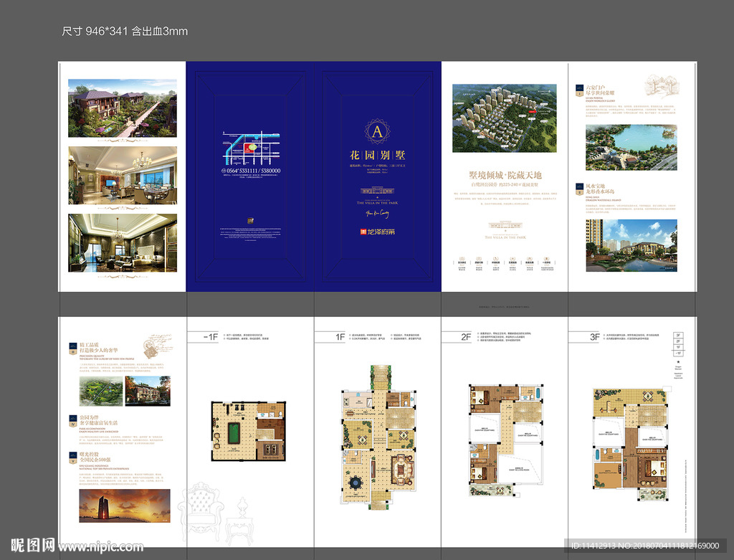Click the "风水宝地" section heading

click(x=600, y=189)
